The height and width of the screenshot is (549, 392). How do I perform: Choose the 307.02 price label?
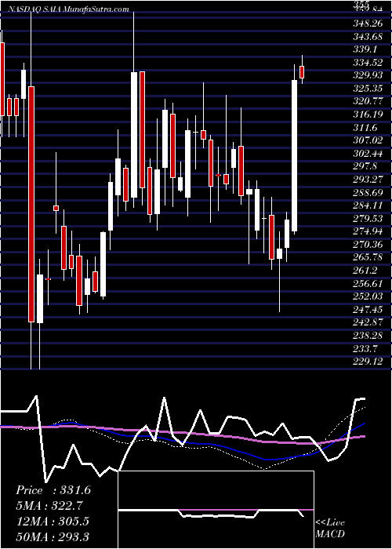[x=367, y=140]
